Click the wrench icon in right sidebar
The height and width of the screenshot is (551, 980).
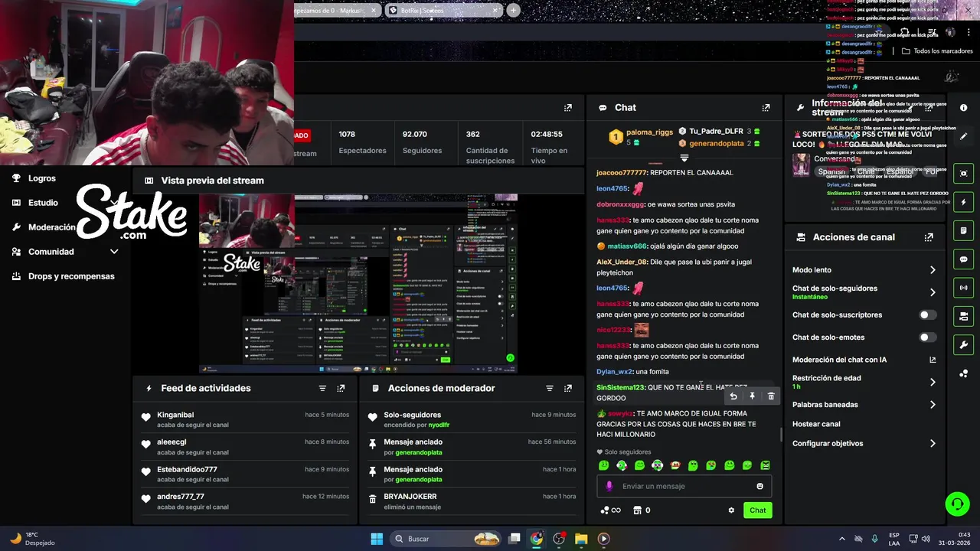pos(963,345)
